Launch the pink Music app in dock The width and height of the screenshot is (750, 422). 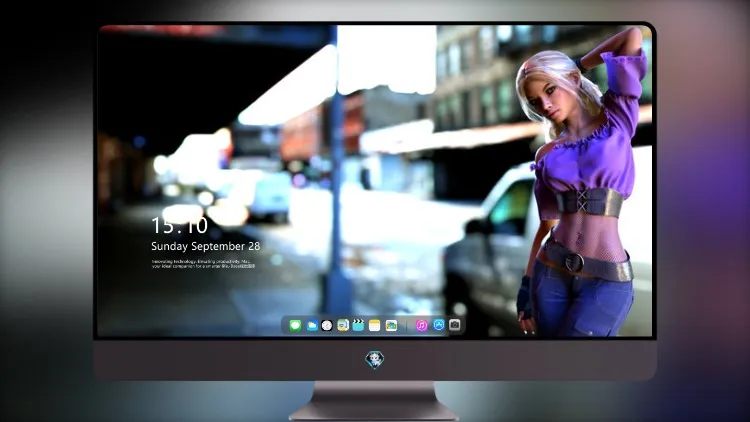point(421,326)
